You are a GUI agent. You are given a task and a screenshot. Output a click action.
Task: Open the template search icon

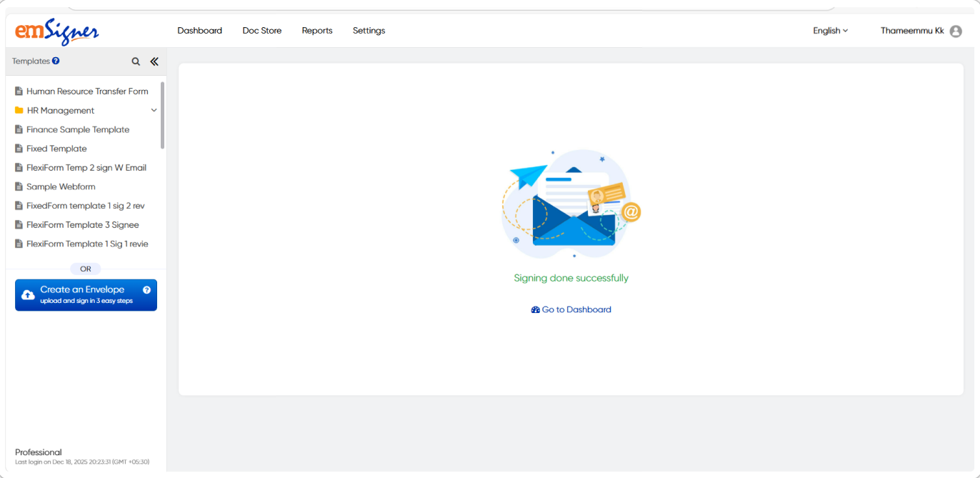click(136, 62)
